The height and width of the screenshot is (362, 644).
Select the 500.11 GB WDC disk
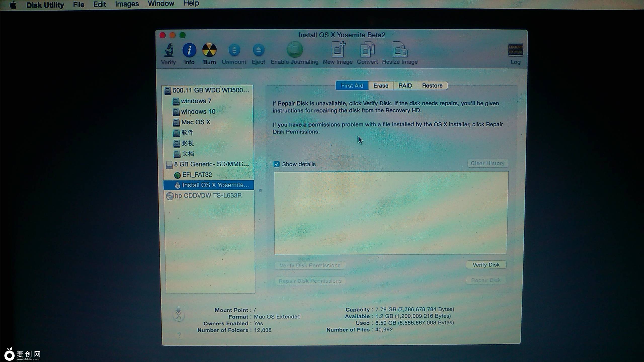point(210,90)
